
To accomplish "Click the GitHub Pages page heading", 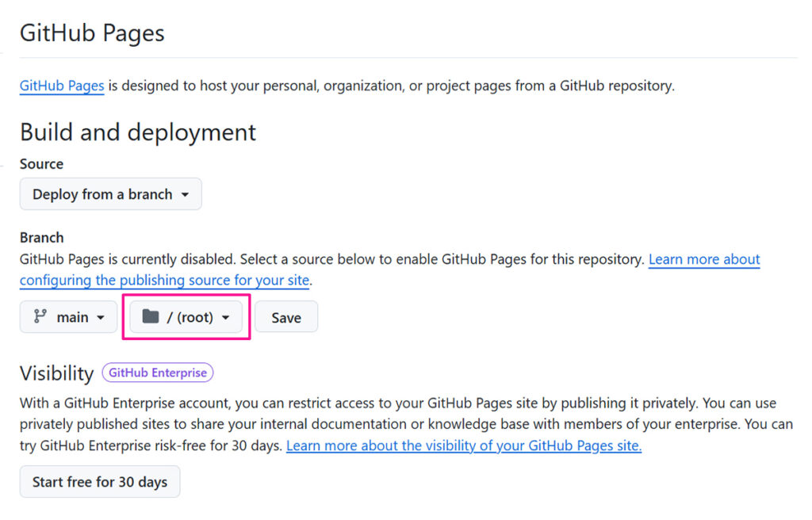I will (92, 33).
